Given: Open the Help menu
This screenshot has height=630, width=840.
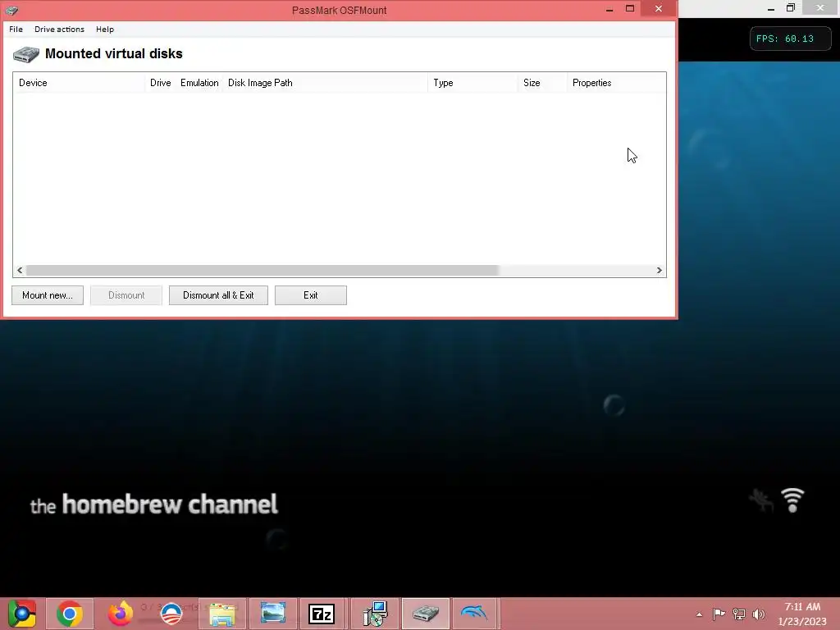Looking at the screenshot, I should [105, 29].
